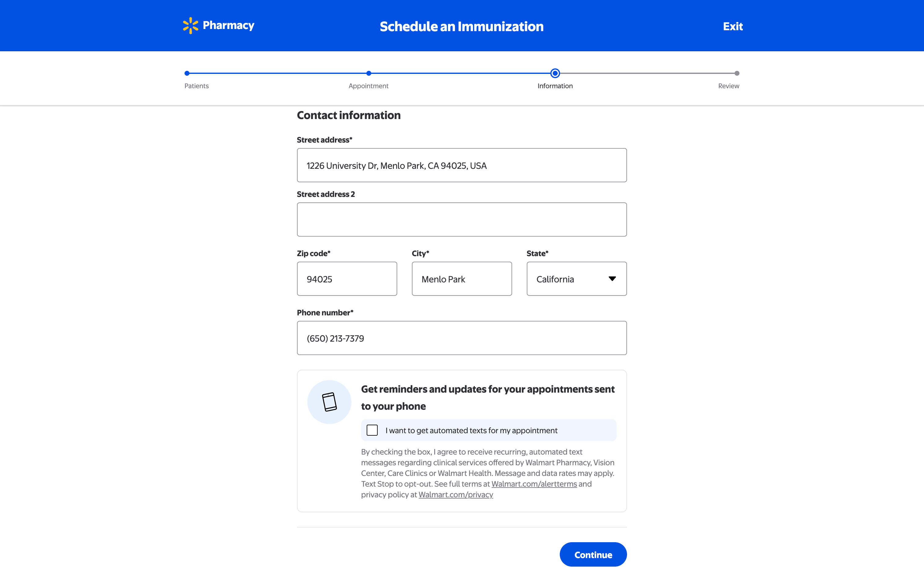Focus the Zip code field

click(x=347, y=278)
